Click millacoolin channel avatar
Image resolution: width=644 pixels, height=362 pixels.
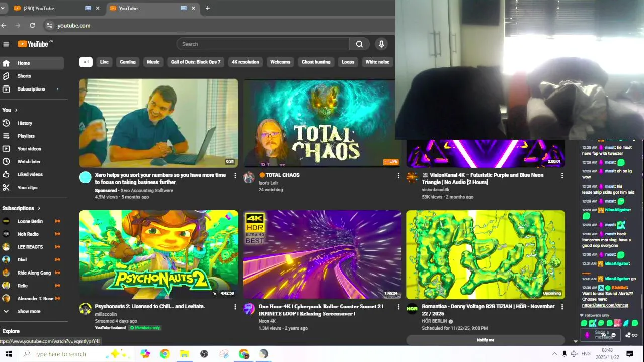point(86,309)
